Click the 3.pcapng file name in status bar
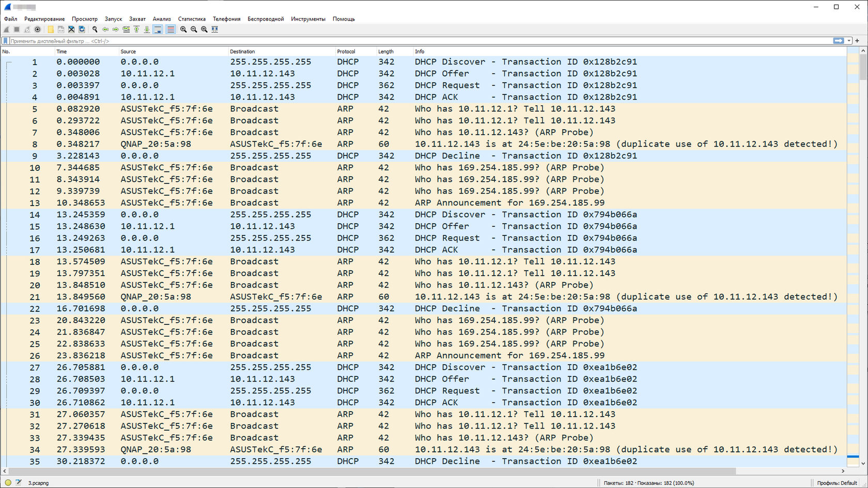Viewport: 868px width, 488px height. (x=38, y=483)
